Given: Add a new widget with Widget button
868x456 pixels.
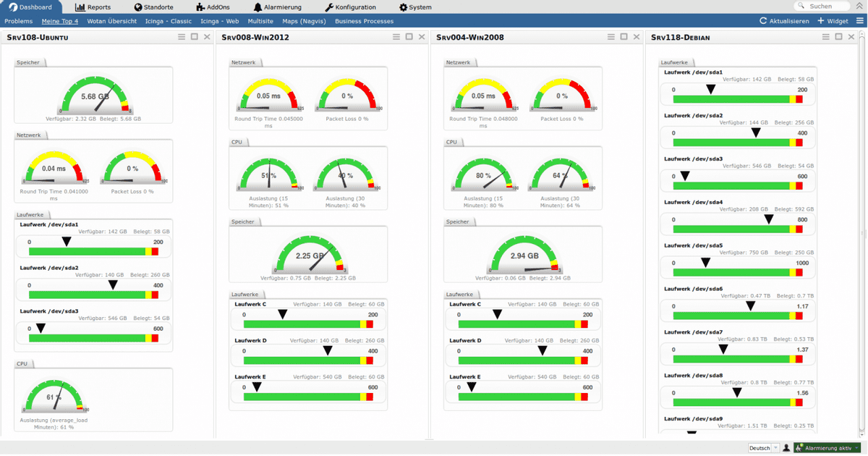Looking at the screenshot, I should point(833,21).
